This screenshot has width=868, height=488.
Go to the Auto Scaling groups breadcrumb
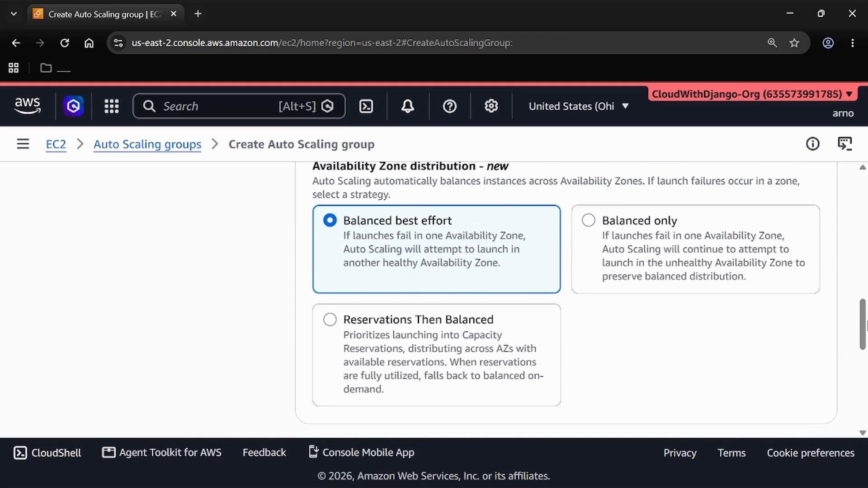147,144
